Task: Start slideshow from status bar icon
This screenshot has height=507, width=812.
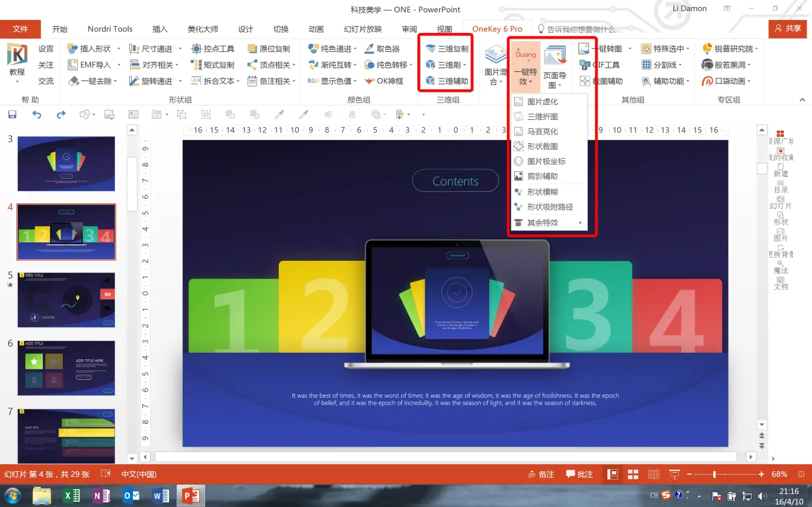Action: [675, 475]
